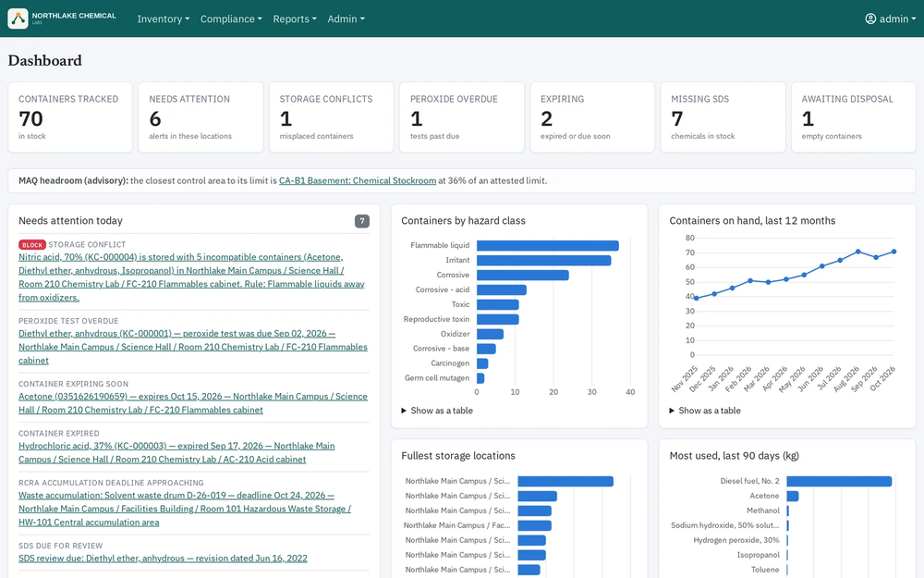Click the admin user profile icon

point(869,18)
